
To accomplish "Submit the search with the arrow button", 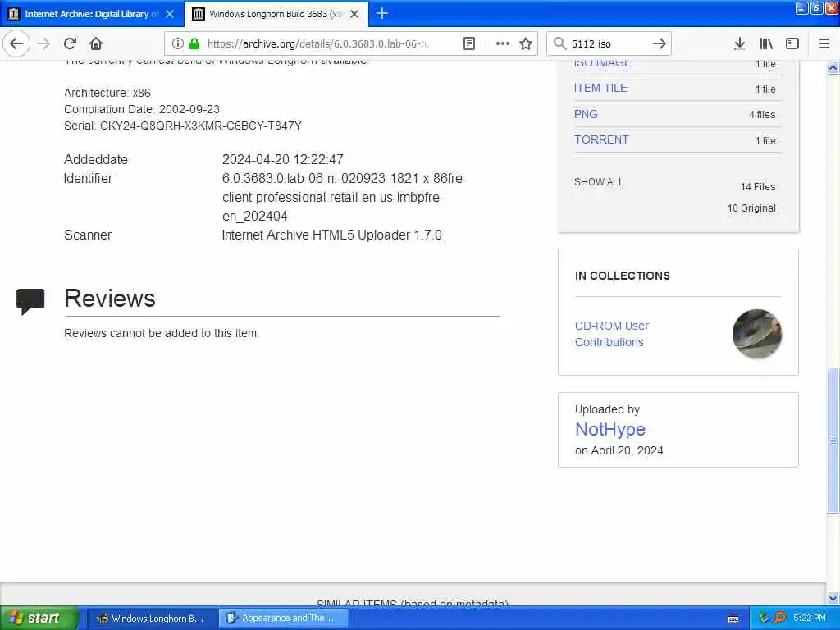I will click(660, 43).
